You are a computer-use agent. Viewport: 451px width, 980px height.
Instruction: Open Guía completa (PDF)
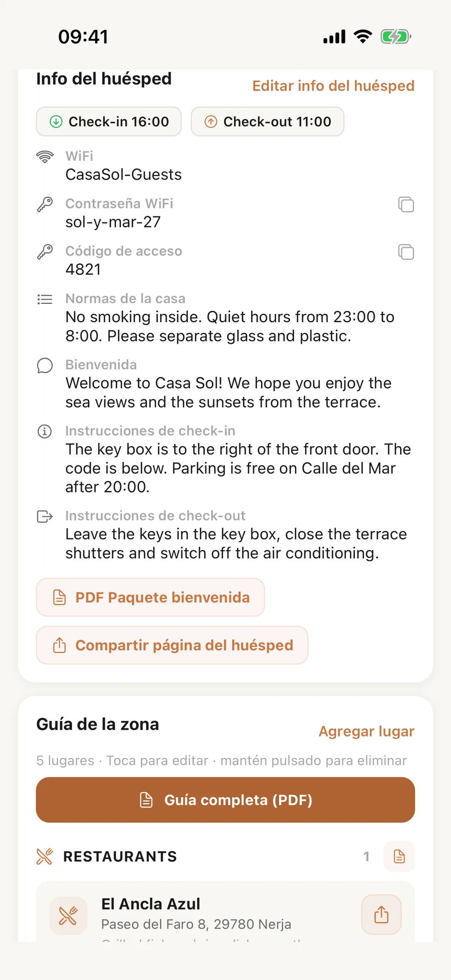coord(225,800)
